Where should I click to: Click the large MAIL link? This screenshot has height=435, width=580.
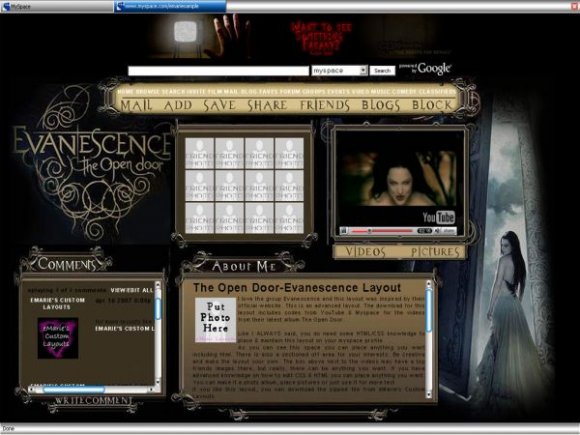click(x=136, y=105)
